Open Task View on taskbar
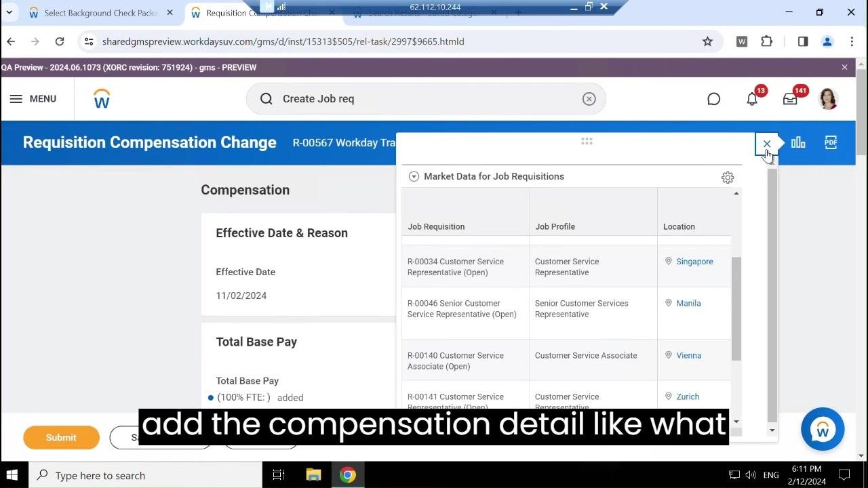Screen dimensions: 868x488 [x=278, y=475]
